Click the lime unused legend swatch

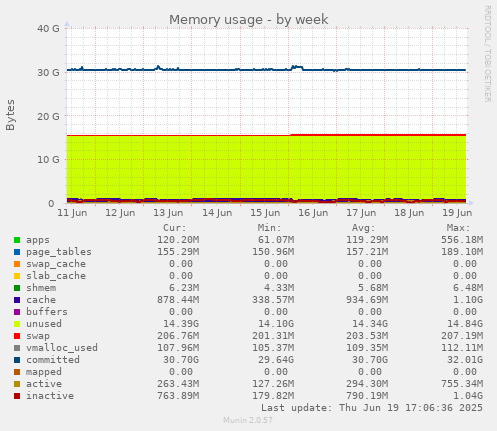click(17, 324)
